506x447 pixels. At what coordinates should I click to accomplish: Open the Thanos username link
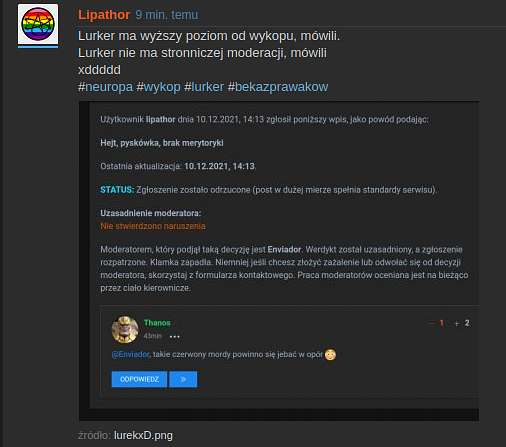point(157,323)
